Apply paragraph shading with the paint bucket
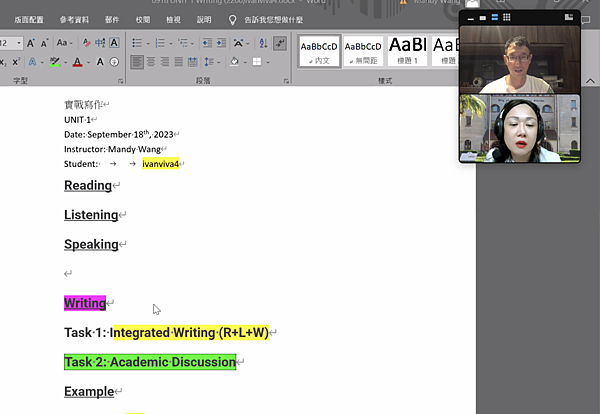The image size is (600, 414). [x=234, y=62]
